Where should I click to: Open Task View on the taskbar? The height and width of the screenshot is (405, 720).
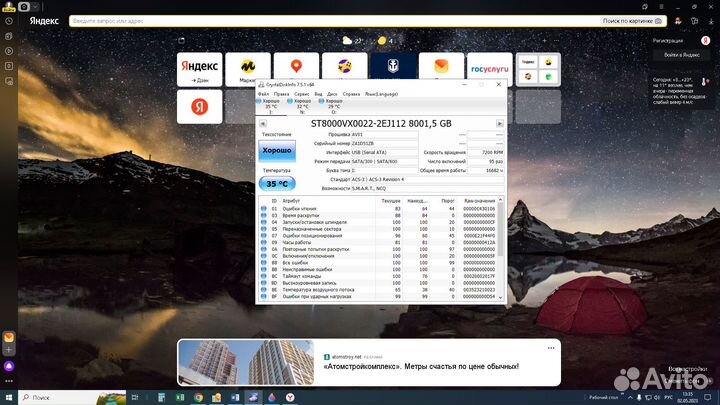click(135, 397)
